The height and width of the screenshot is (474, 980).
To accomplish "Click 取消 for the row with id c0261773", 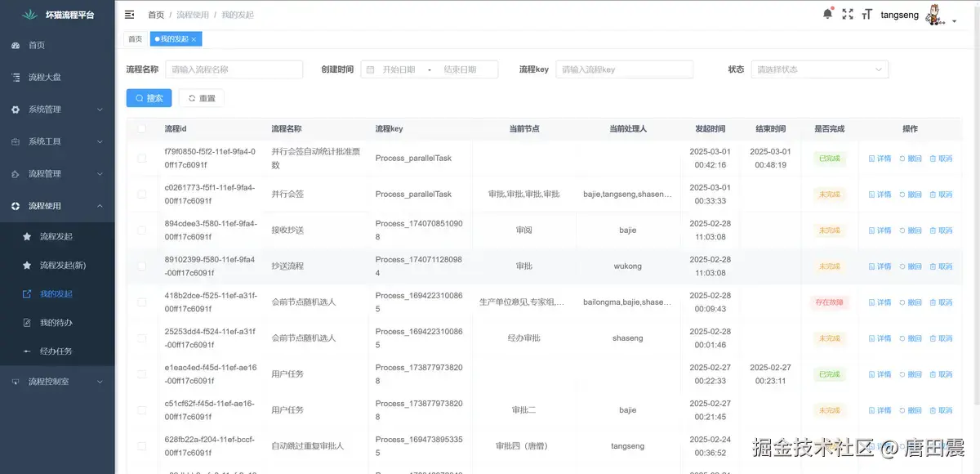I will pos(941,195).
